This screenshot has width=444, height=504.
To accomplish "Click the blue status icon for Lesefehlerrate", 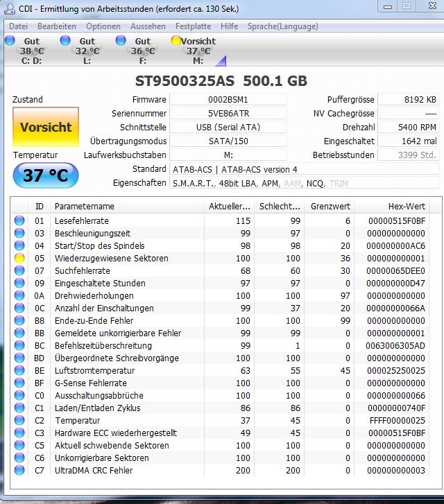I will (x=19, y=220).
